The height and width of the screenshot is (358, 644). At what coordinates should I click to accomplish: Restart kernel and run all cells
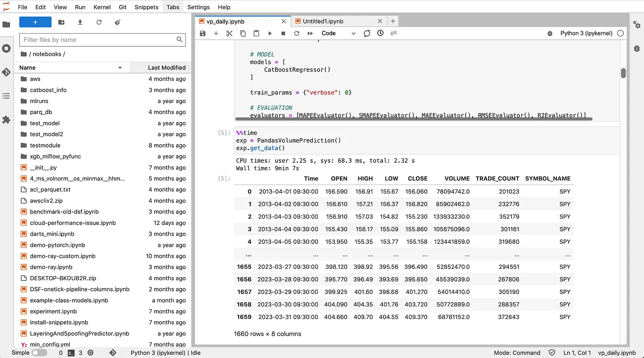click(310, 34)
